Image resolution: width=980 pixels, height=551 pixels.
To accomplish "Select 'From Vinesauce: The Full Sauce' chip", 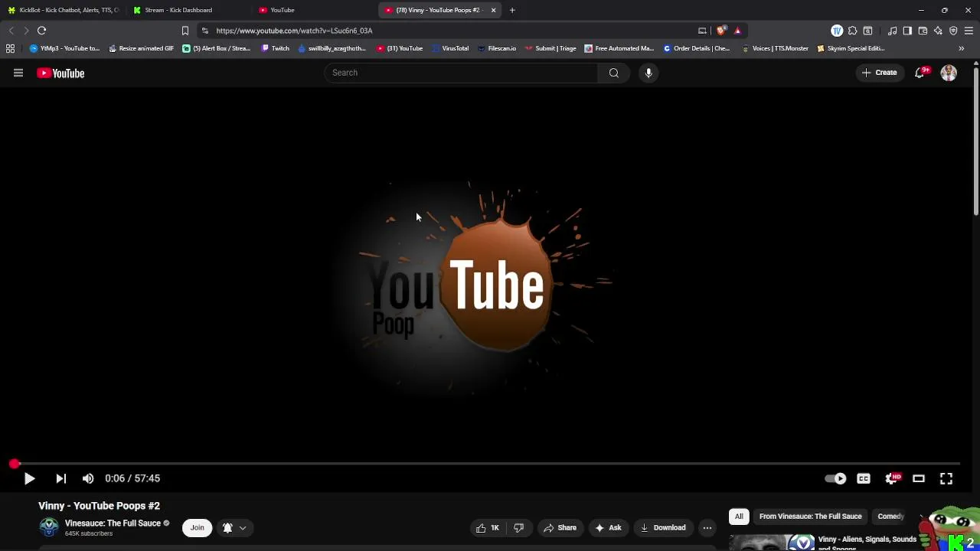I will (x=810, y=517).
